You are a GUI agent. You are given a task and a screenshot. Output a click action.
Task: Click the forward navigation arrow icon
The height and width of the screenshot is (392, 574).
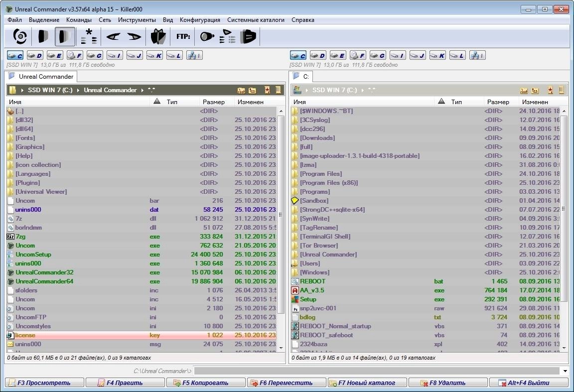coord(134,36)
